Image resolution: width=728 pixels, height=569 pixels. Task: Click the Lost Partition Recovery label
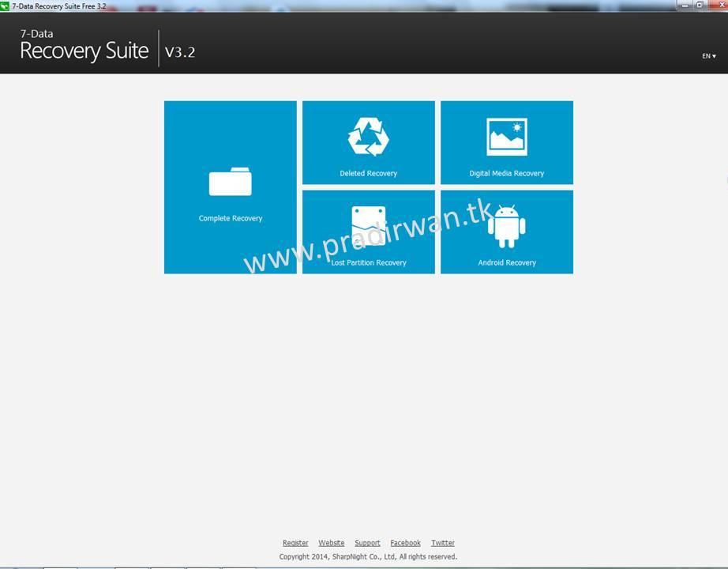pos(369,262)
